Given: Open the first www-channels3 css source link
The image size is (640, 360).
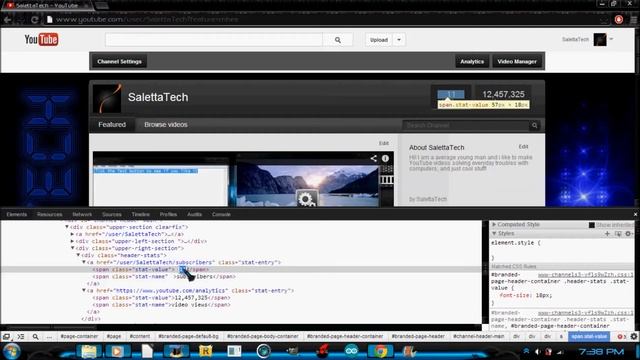Looking at the screenshot, I should tap(586, 275).
